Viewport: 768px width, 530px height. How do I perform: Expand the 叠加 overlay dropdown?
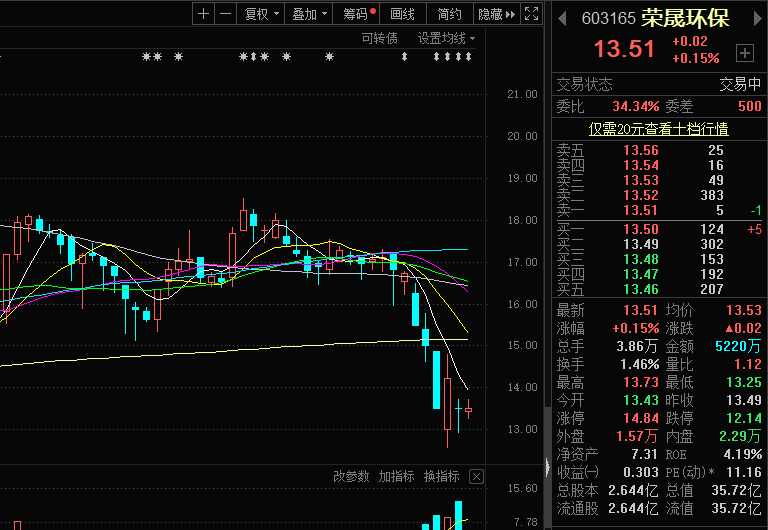[x=308, y=14]
